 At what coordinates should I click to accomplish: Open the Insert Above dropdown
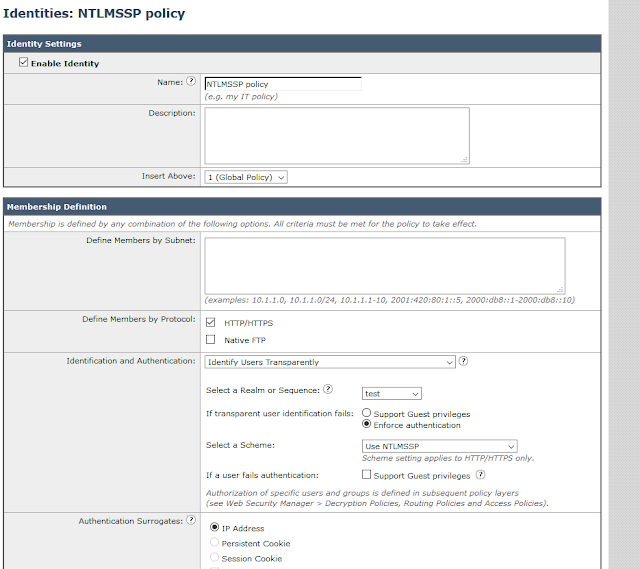pyautogui.click(x=246, y=177)
